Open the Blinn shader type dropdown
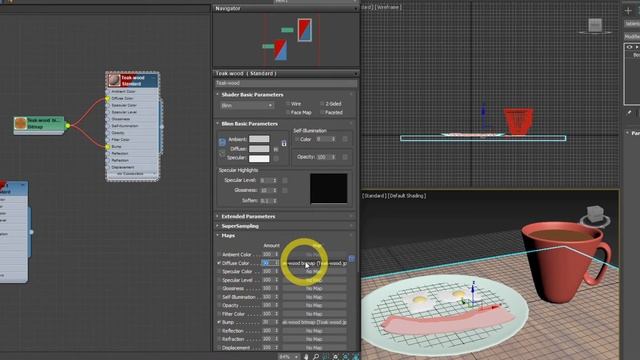This screenshot has height=360, width=640. click(x=246, y=105)
